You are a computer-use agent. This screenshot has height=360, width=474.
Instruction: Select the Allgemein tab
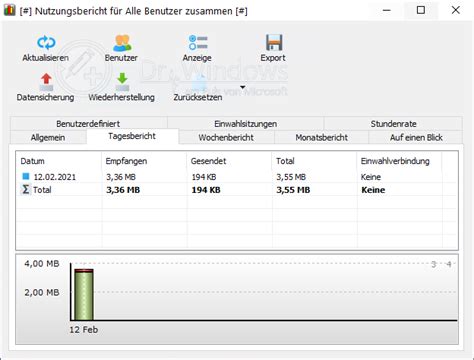point(48,137)
